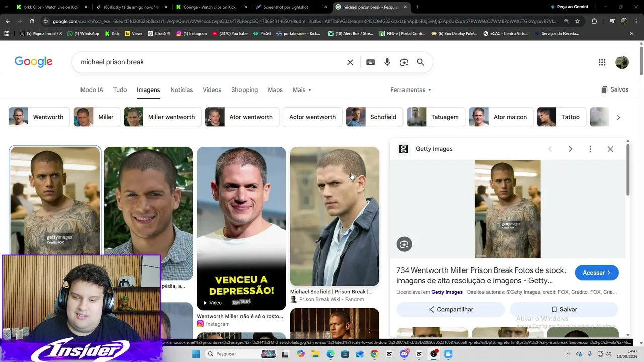The image size is (644, 362).
Task: Filter by the Tatuagem suggestion chip
Action: (436, 117)
